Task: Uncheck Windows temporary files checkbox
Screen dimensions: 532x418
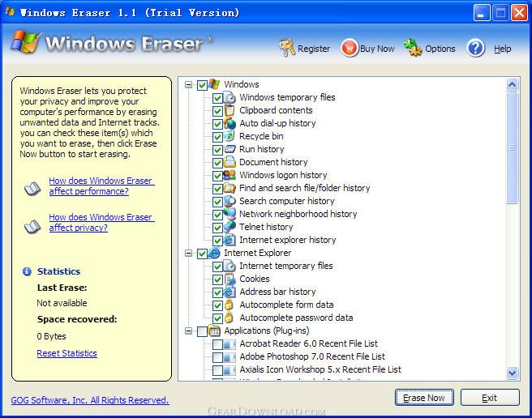Action: tap(217, 98)
